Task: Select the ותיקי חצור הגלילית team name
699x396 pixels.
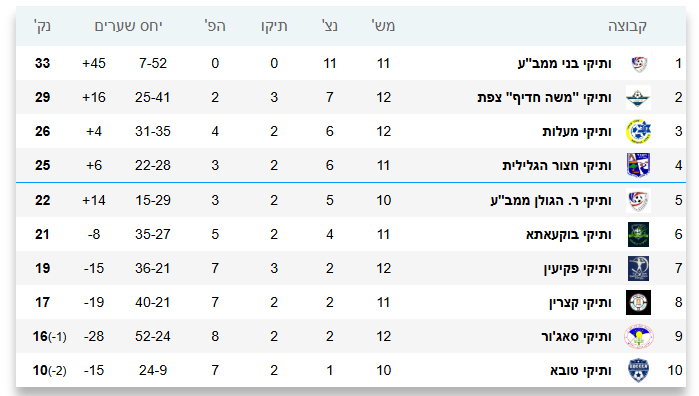Action: click(x=557, y=165)
